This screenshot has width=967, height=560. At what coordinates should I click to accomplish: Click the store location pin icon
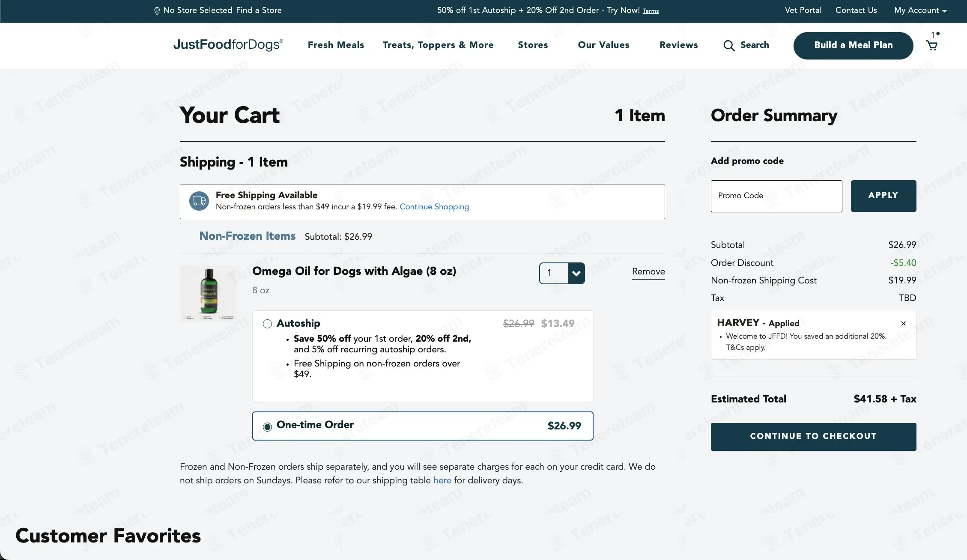(157, 11)
